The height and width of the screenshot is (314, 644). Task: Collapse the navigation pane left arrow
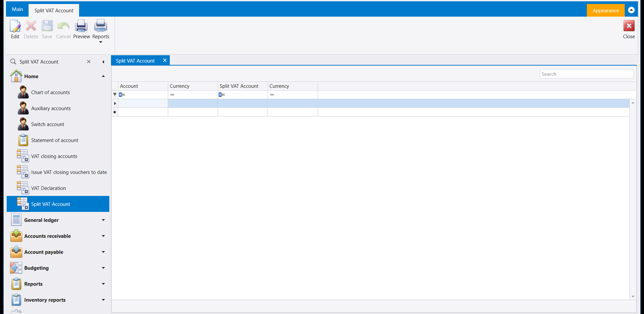click(x=103, y=62)
